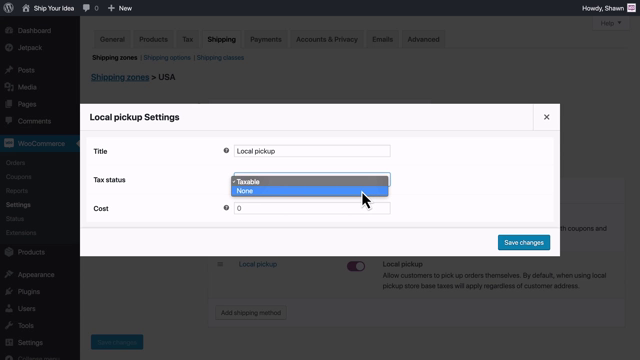Open the Shipping classes sub-link

pyautogui.click(x=220, y=58)
